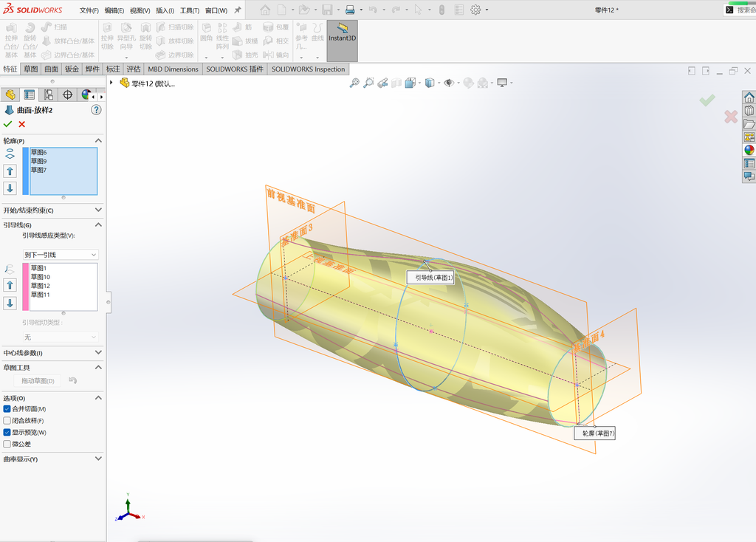The height and width of the screenshot is (542, 756).
Task: Move guide curve up arrow
Action: [10, 285]
